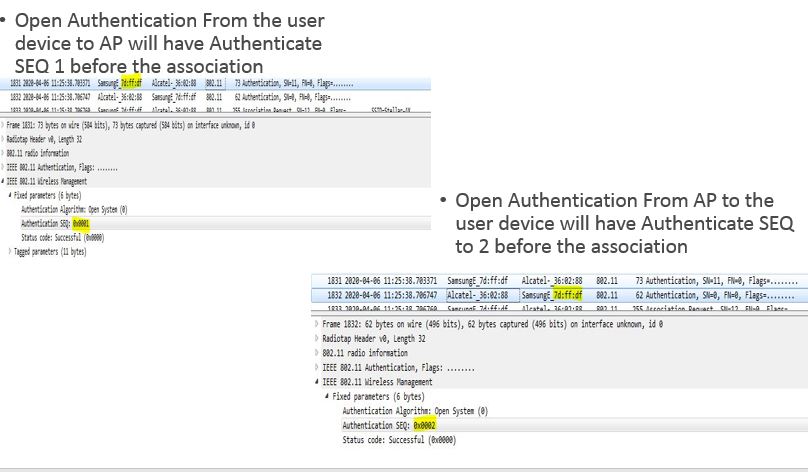Screen dimensions: 808x472
Task: Expand IEEE 802.11 Authentication under Frame 1832
Action: (316, 367)
